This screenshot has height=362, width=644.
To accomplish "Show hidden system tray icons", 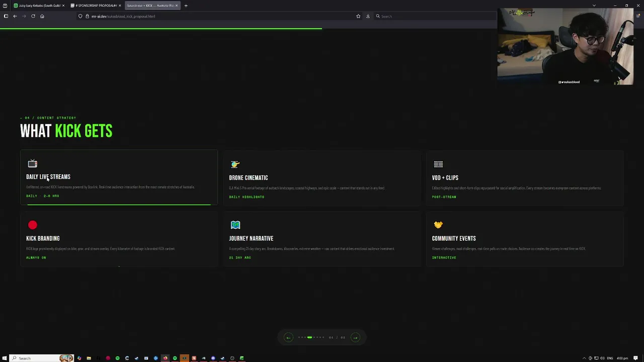I will pos(585,358).
